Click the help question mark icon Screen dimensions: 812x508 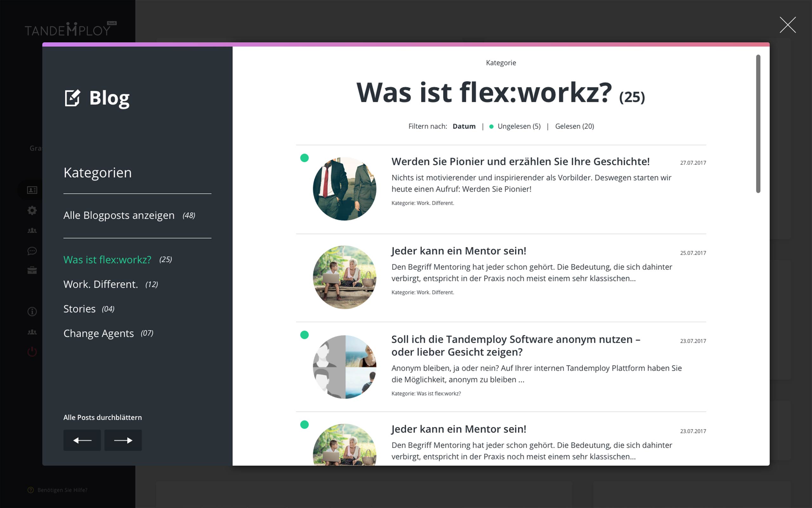[30, 490]
